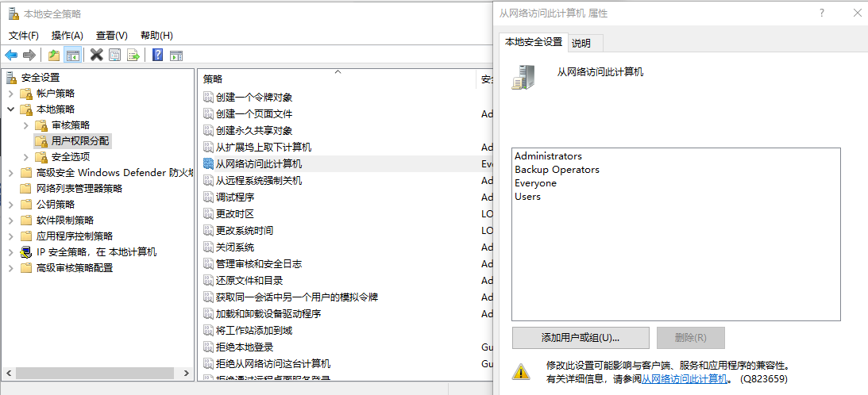Click the blue Help question mark icon

click(158, 55)
